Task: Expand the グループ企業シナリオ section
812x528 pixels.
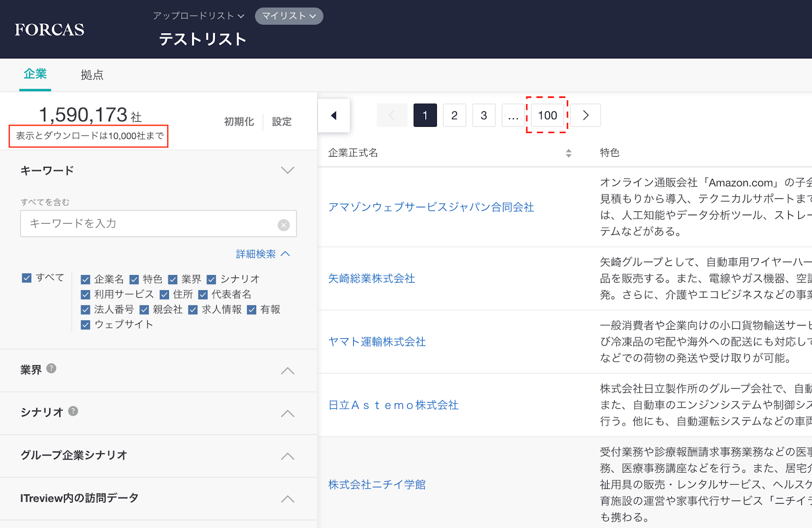Action: (x=287, y=455)
